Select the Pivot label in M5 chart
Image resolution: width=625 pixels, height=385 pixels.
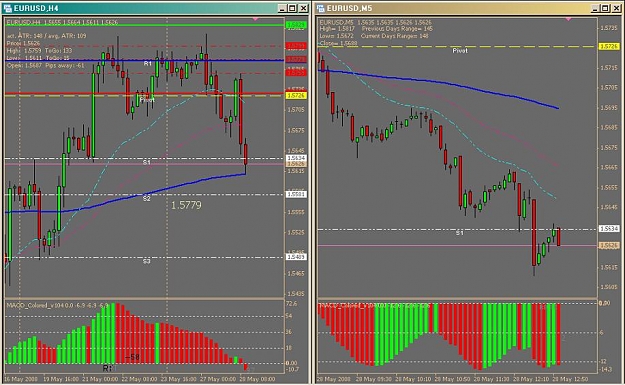click(x=460, y=51)
